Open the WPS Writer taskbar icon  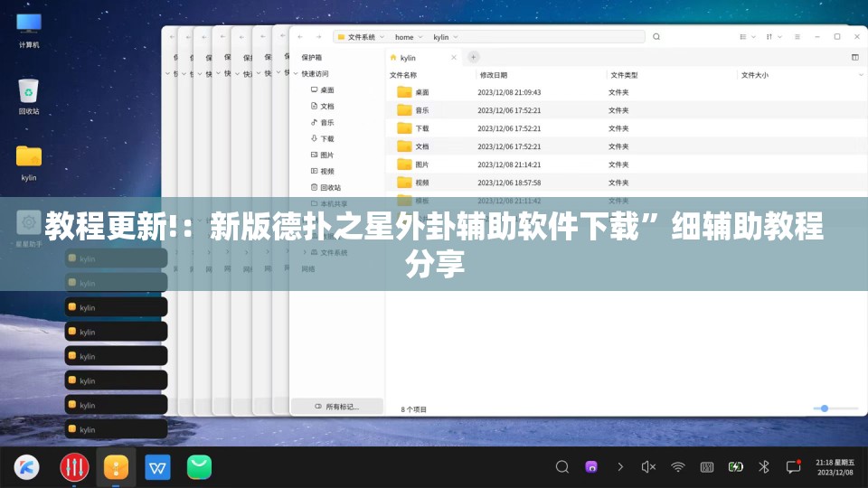pos(157,467)
